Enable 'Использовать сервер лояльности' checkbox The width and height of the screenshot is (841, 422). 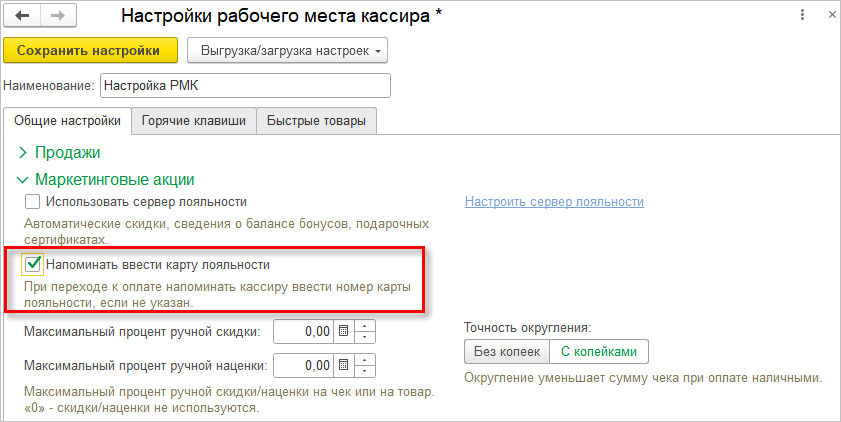(33, 202)
